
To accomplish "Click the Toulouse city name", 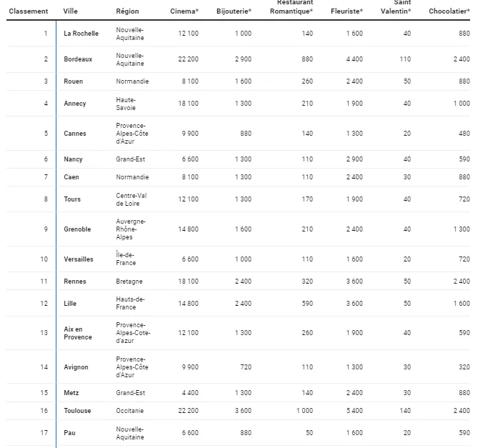I will [77, 411].
